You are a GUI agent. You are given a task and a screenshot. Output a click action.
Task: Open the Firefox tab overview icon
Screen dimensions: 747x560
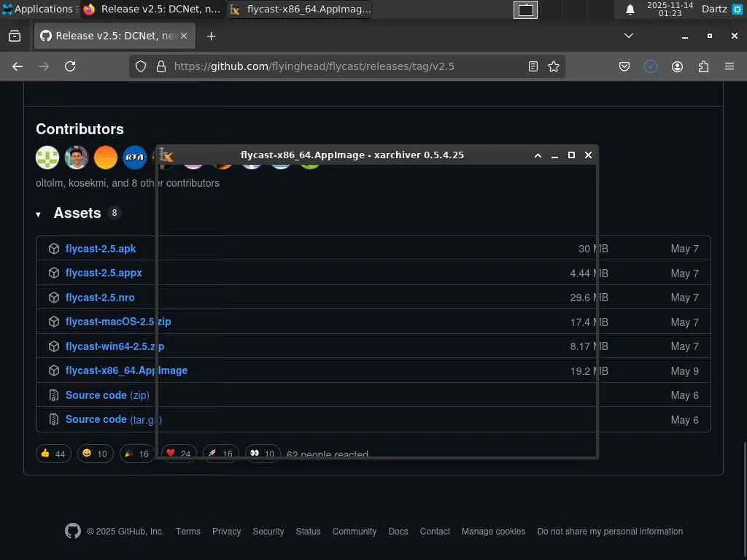click(x=15, y=36)
